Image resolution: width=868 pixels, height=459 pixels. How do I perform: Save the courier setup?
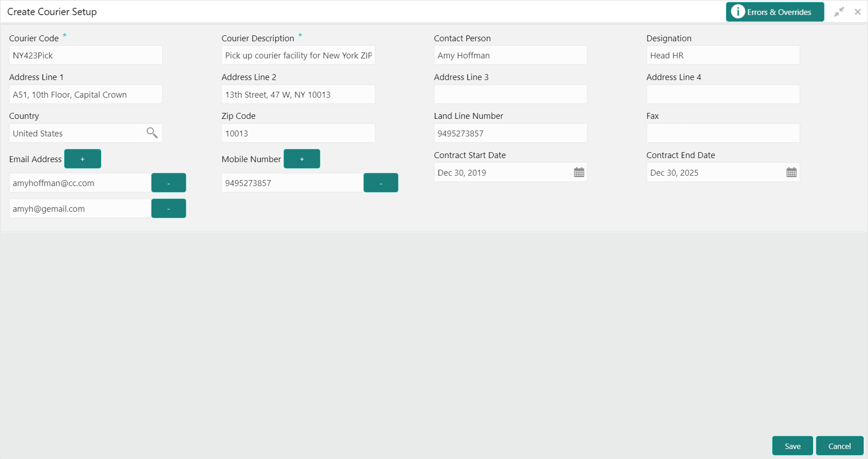pos(793,446)
